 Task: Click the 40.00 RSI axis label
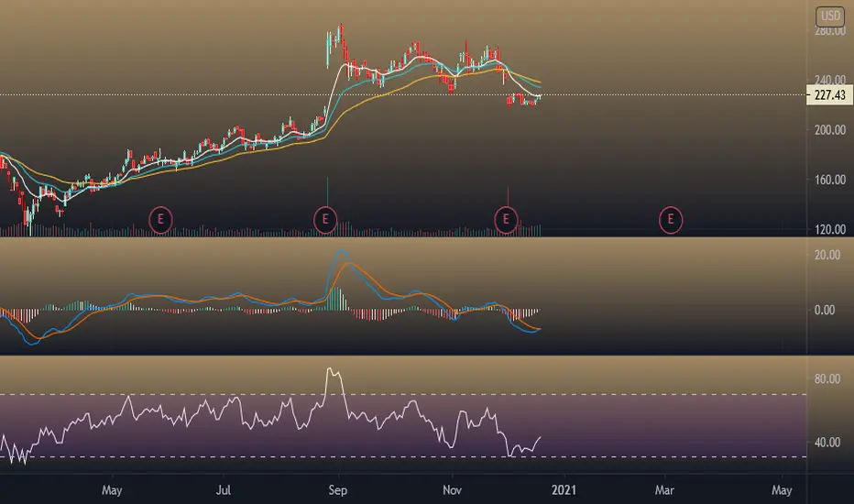click(x=827, y=443)
